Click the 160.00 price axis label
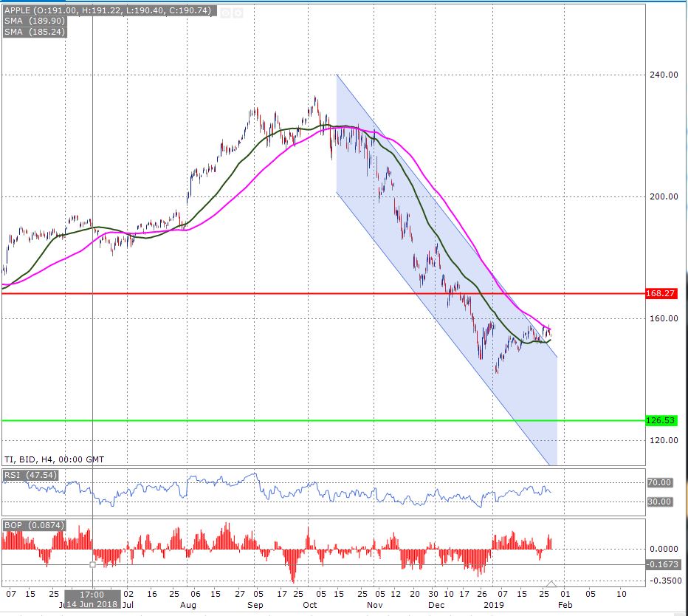The width and height of the screenshot is (688, 616). [664, 318]
